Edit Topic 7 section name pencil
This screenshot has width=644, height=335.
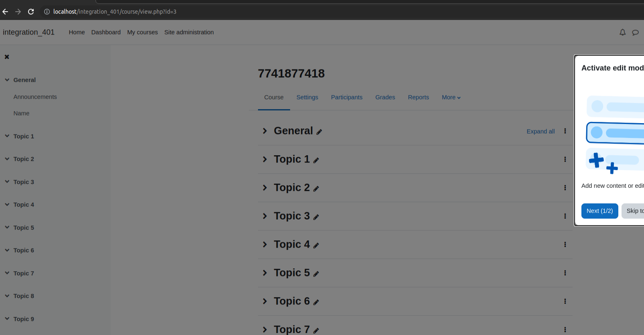[316, 331]
